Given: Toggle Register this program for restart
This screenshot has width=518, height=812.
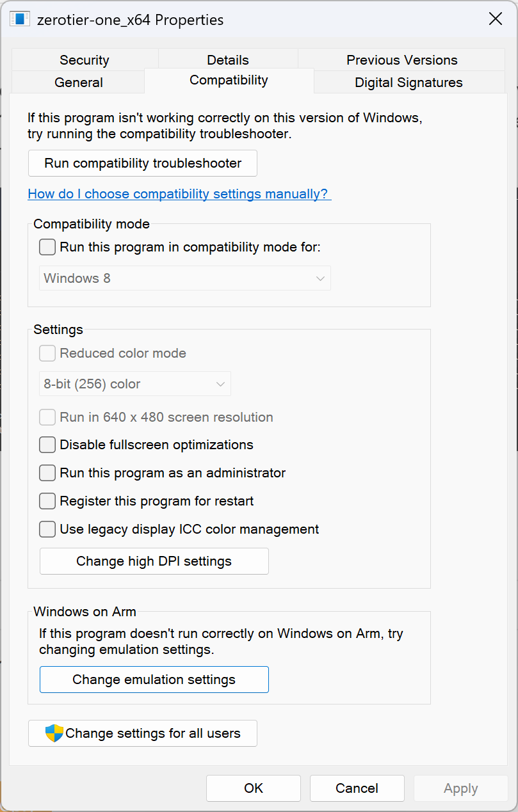Looking at the screenshot, I should pyautogui.click(x=47, y=501).
